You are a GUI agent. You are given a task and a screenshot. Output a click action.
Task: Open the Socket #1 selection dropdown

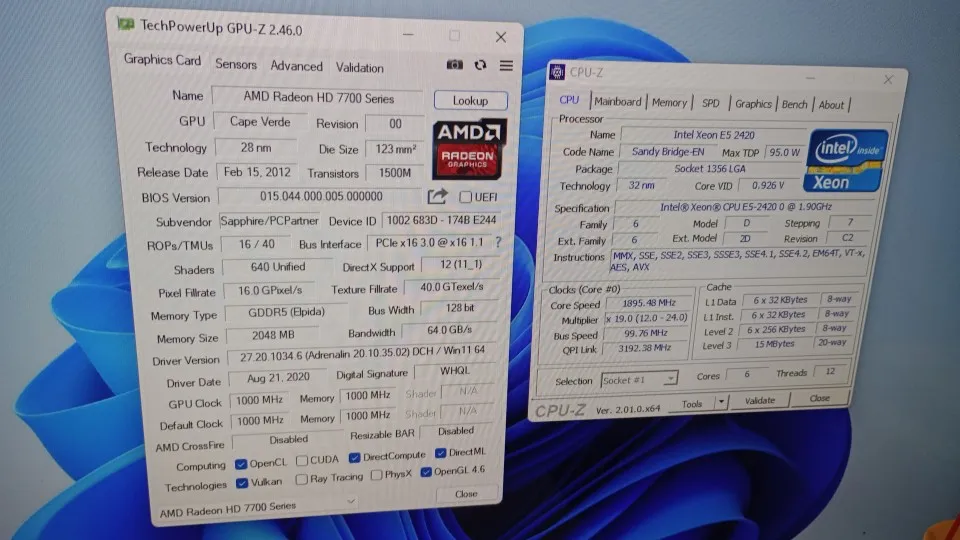click(x=640, y=380)
